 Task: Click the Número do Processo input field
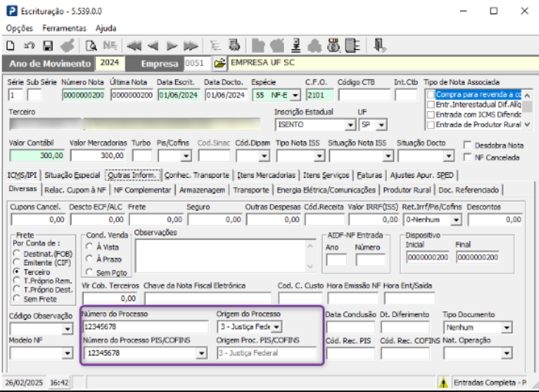(144, 328)
